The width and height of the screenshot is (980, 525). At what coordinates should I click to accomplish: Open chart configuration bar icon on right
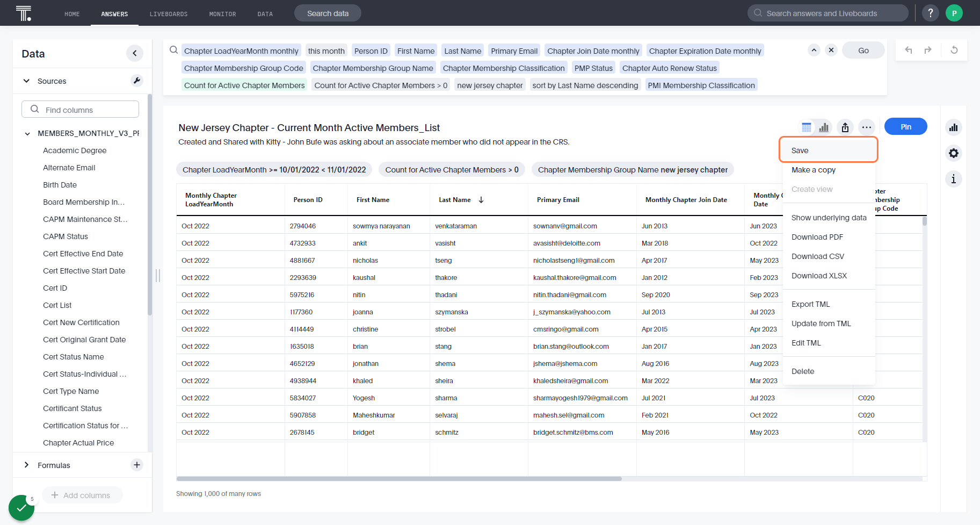pyautogui.click(x=954, y=127)
